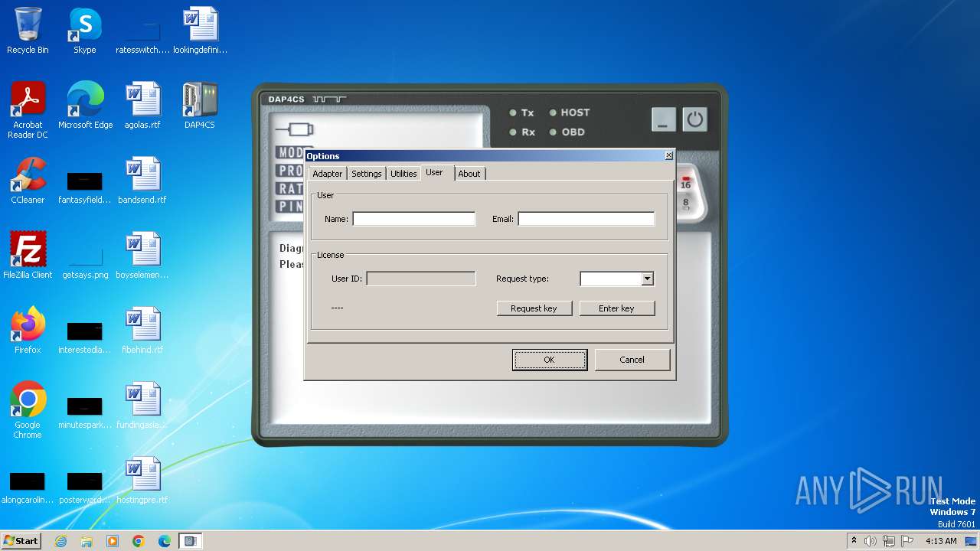Close the Options dialog with X
The height and width of the screenshot is (551, 980).
(x=668, y=155)
